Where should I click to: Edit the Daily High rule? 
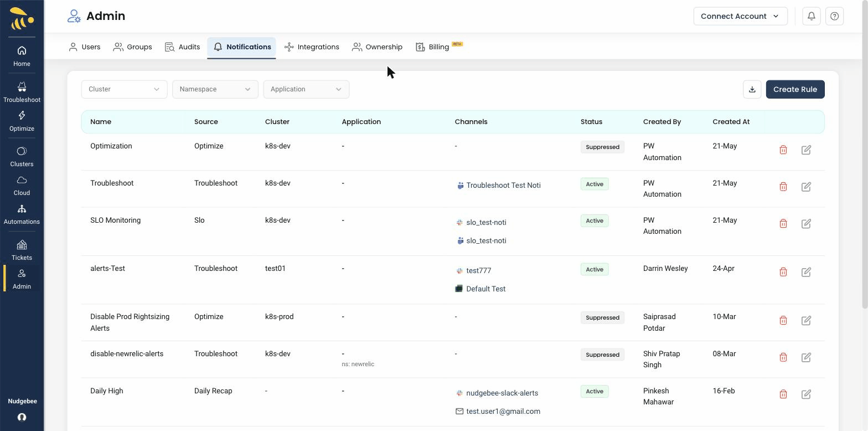(x=806, y=394)
